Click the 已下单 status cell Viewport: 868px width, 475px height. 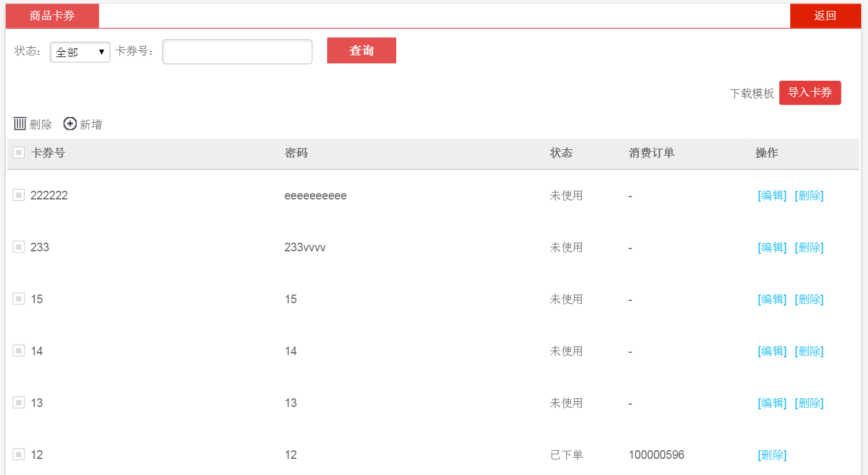click(x=566, y=455)
